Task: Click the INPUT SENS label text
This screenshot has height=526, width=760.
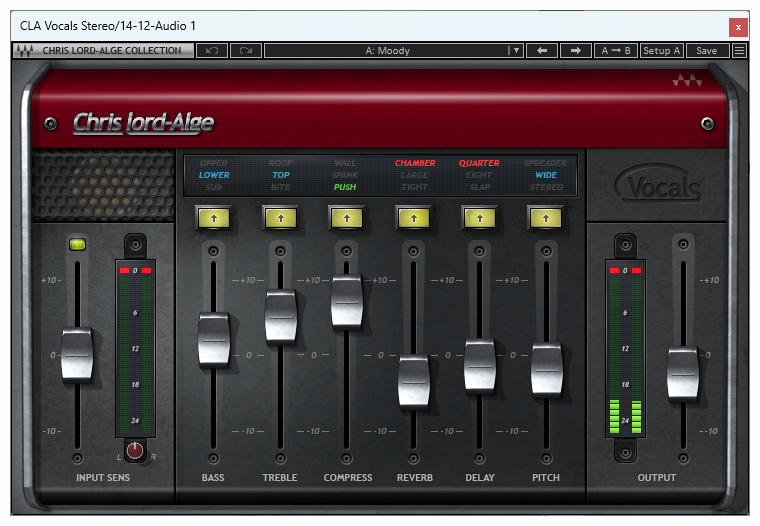Action: [103, 478]
